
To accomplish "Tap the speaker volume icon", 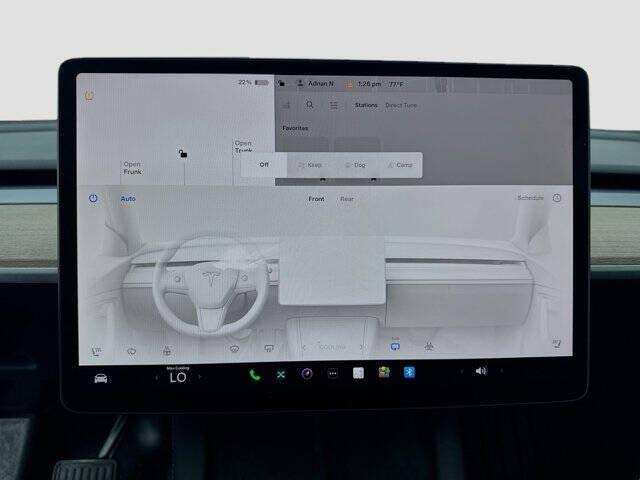I will (481, 371).
